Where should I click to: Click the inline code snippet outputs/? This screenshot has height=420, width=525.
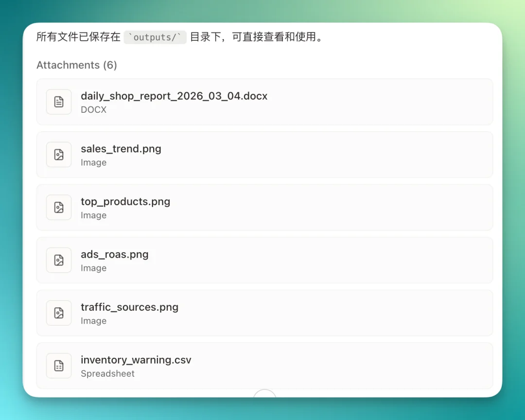[155, 37]
